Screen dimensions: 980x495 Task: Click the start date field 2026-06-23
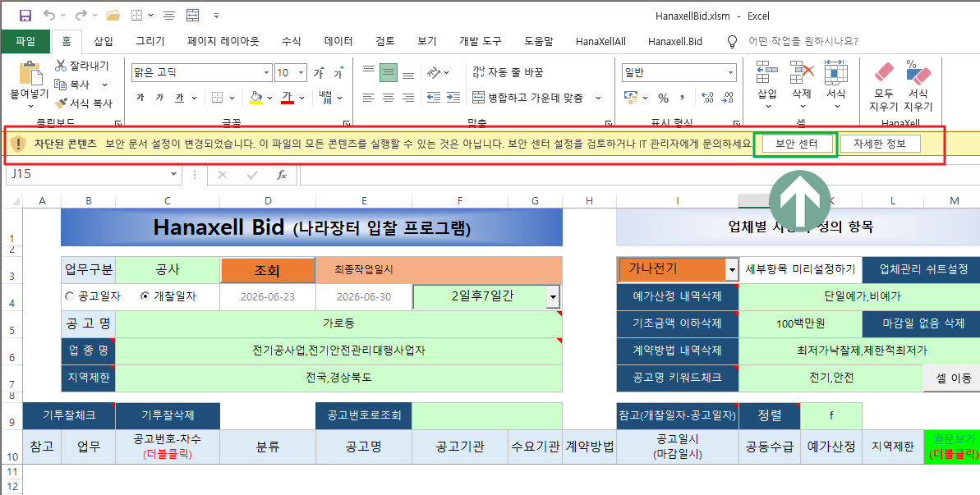tap(268, 297)
